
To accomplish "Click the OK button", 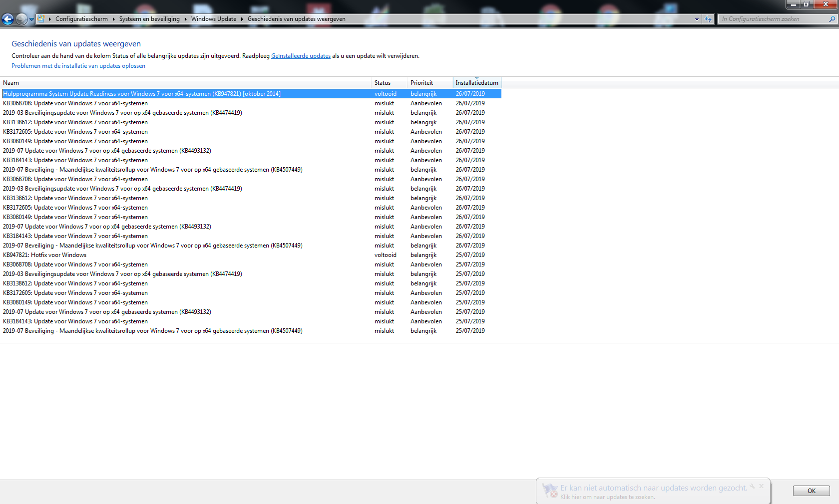I will [x=812, y=491].
